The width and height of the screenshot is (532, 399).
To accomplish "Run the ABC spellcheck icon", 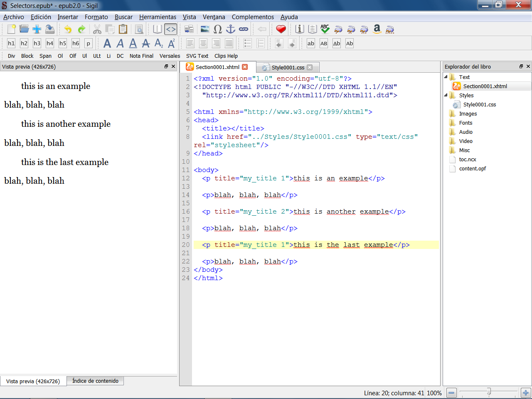I will (325, 29).
